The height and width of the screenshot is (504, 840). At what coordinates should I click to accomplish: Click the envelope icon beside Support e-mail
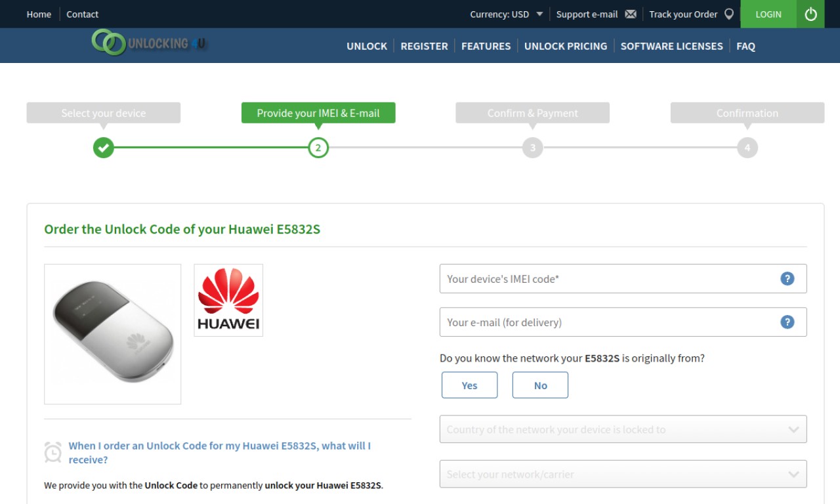pos(631,14)
